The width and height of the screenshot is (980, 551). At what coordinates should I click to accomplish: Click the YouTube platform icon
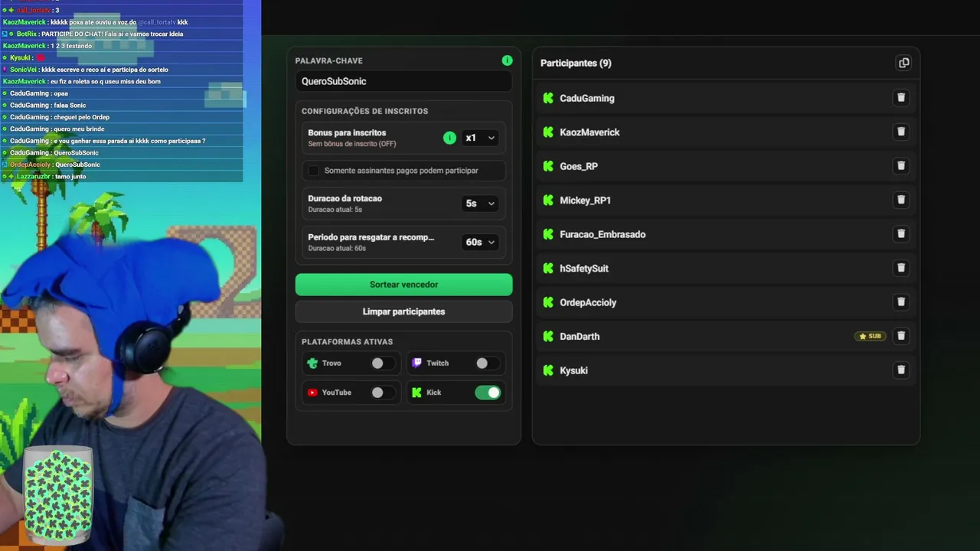[312, 393]
